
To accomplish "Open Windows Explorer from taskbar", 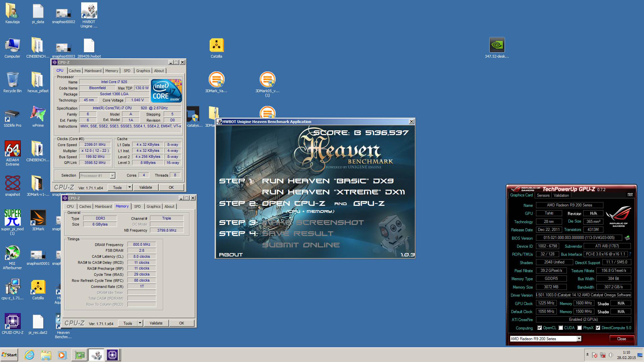I will pyautogui.click(x=46, y=355).
